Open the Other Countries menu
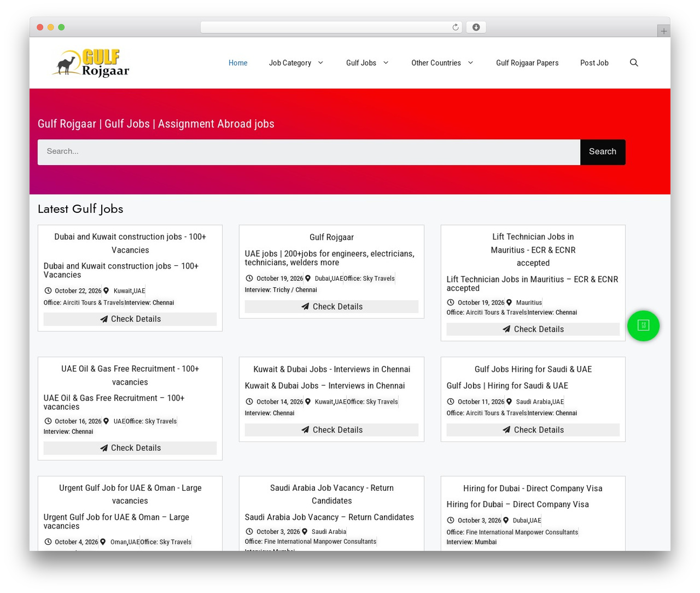 point(436,63)
